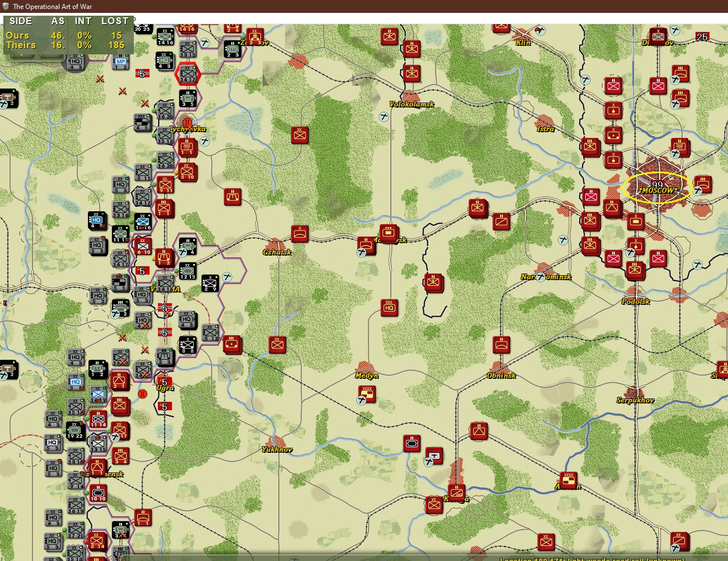This screenshot has width=728, height=561.
Task: Click the red 10-10 armored unit counter
Action: tap(98, 493)
